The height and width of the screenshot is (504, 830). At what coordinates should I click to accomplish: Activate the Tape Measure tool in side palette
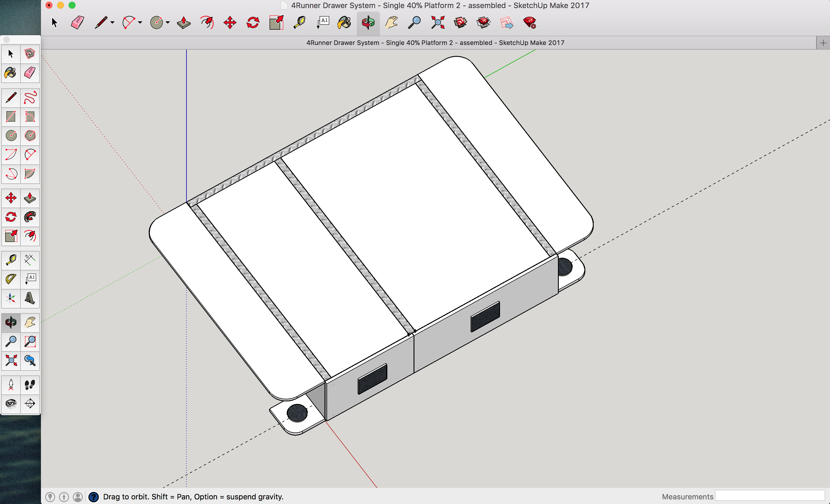click(x=11, y=260)
